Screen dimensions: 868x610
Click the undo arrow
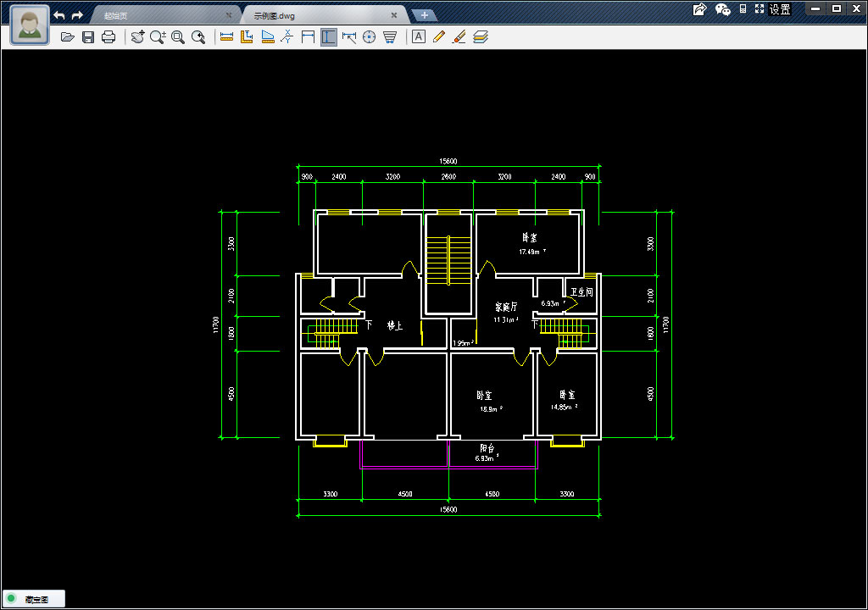59,15
